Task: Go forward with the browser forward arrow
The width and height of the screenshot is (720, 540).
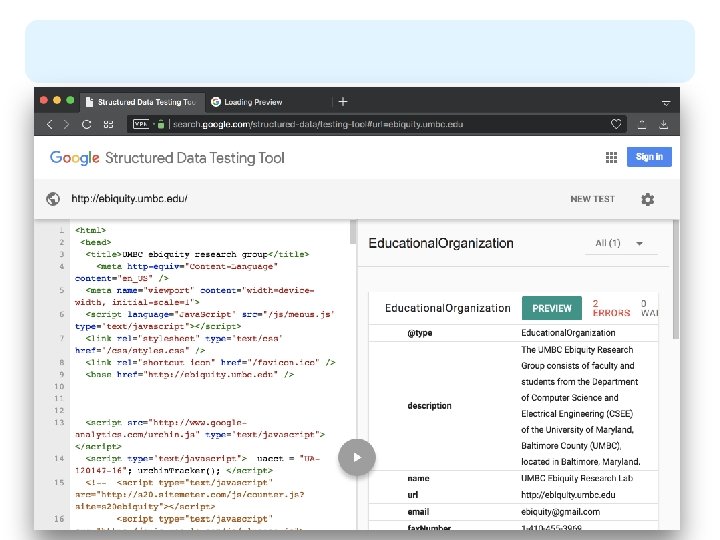Action: click(x=67, y=124)
